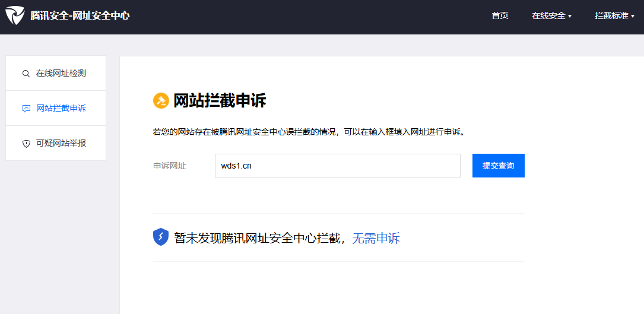Focus the 申诉网址 input field
This screenshot has height=314, width=644.
[x=338, y=166]
